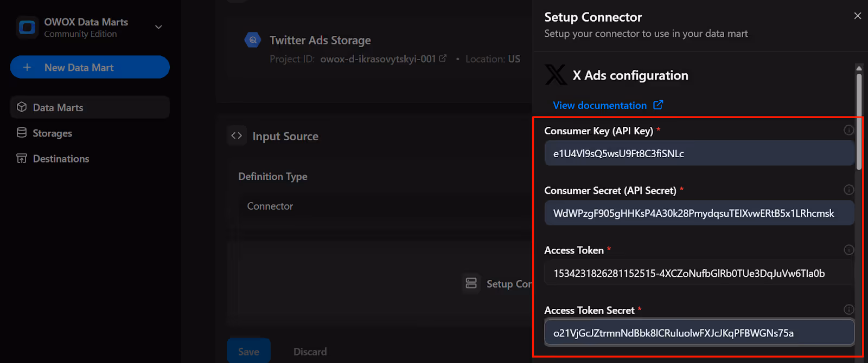The width and height of the screenshot is (868, 363).
Task: Click the Input Source code brackets icon
Action: (237, 135)
